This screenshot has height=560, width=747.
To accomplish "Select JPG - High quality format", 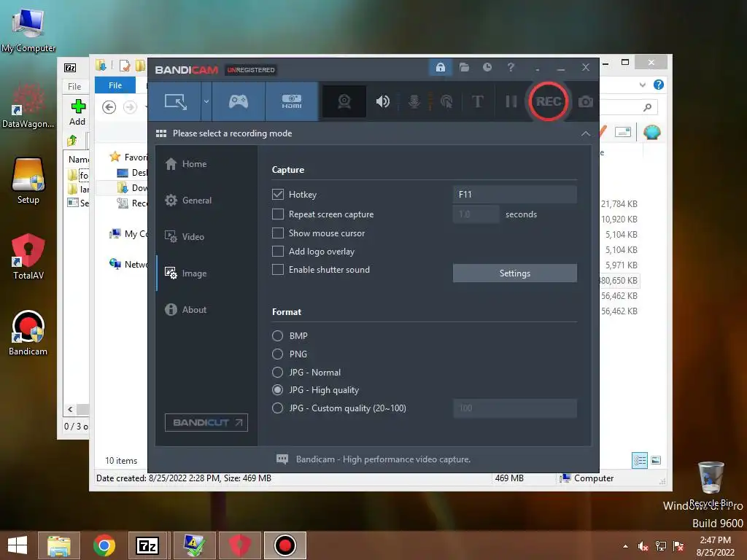I will [277, 390].
